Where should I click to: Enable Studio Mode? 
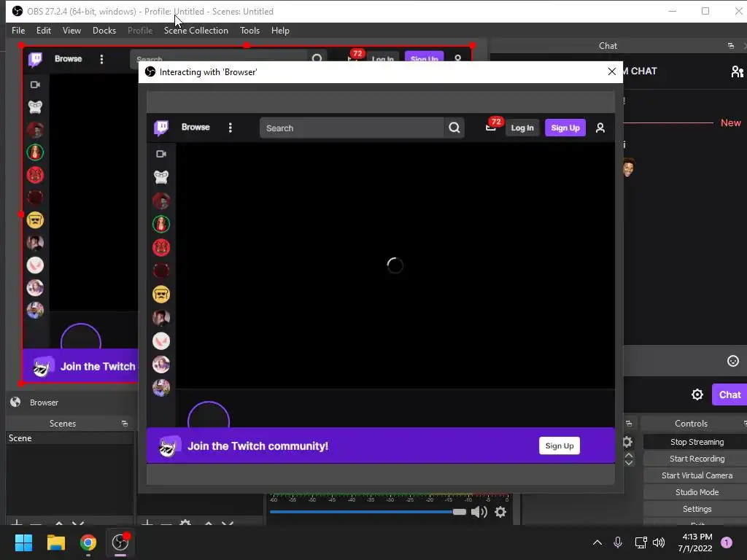tap(697, 492)
